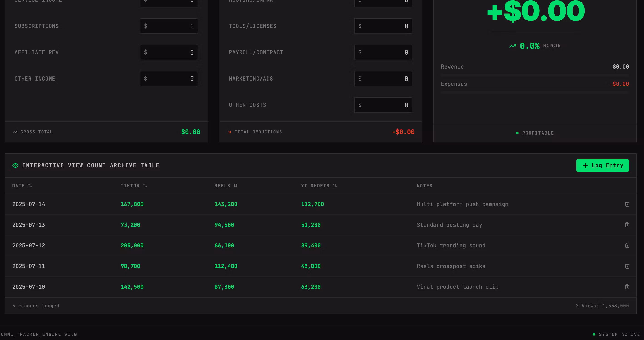Click the Gross Total trend-up icon
The image size is (644, 340).
(15, 132)
